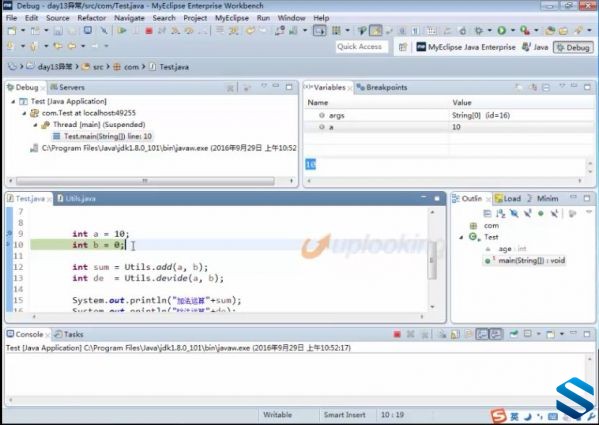599x425 pixels.
Task: Terminate the process from Console's red stop icon
Action: point(397,335)
